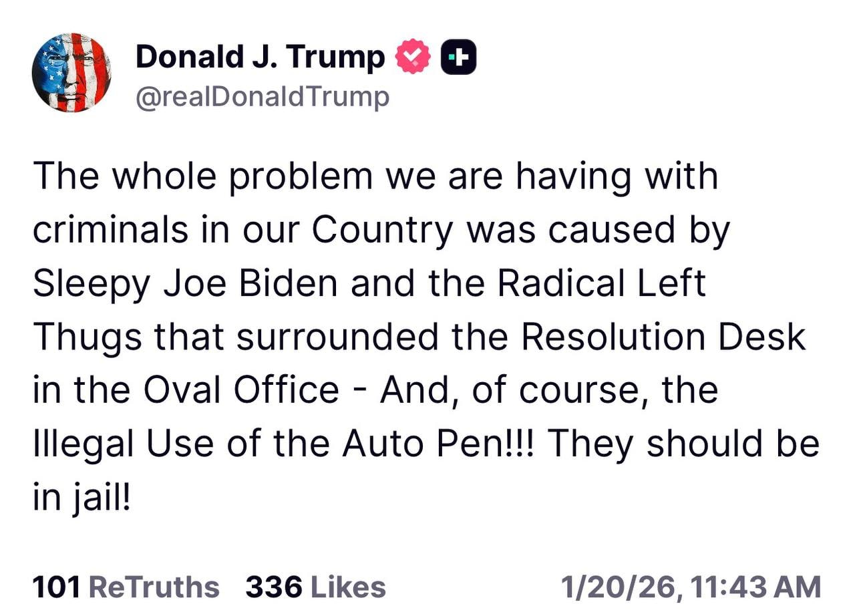Viewport: 855px width, 616px height.
Task: Click the word "ReTruths" label
Action: click(x=154, y=587)
